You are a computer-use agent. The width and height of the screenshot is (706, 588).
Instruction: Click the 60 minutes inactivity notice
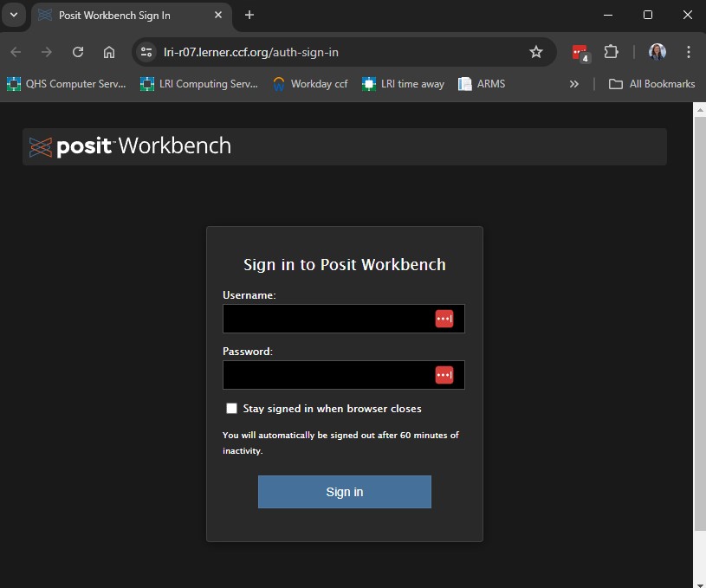click(340, 443)
